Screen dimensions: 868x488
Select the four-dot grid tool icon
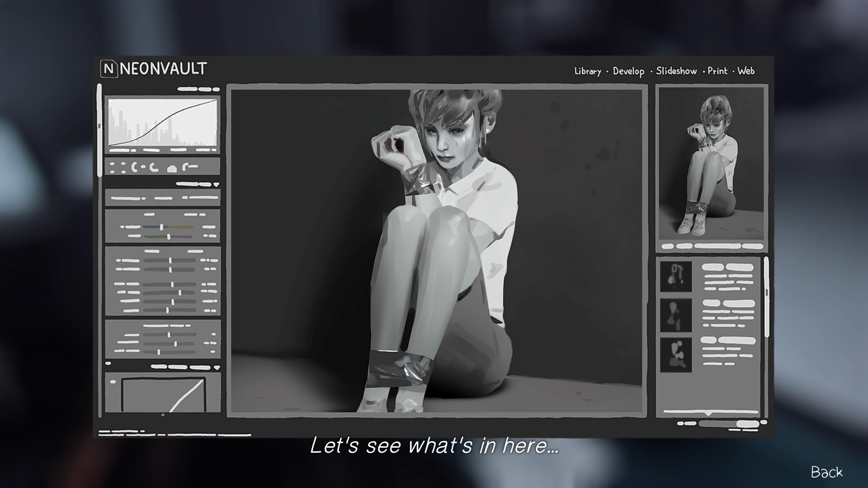[118, 168]
